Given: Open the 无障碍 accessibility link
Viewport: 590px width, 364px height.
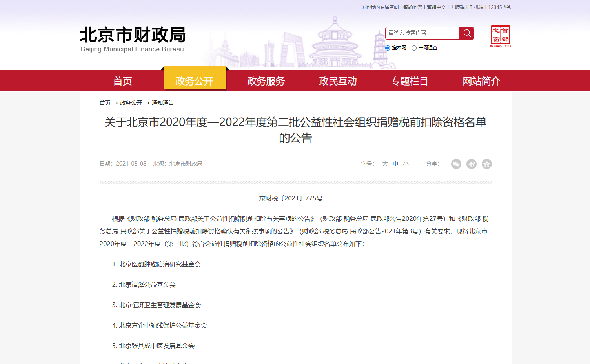Looking at the screenshot, I should coord(457,7).
